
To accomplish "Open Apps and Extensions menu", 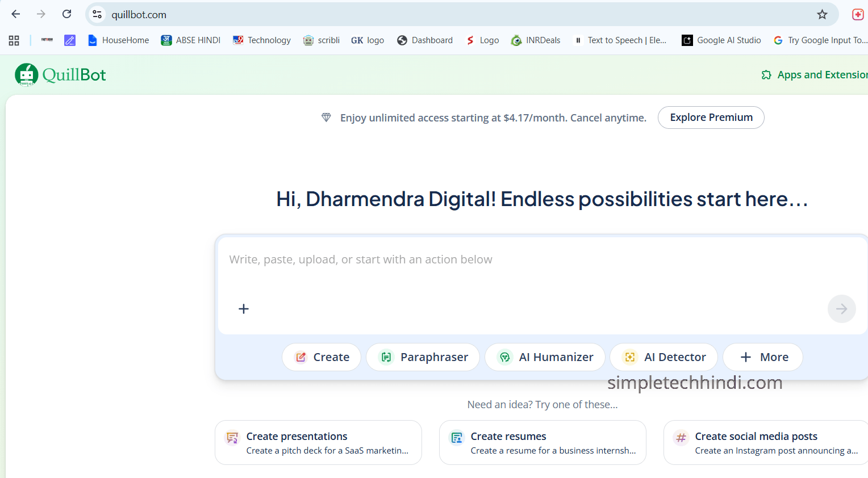I will [x=815, y=75].
